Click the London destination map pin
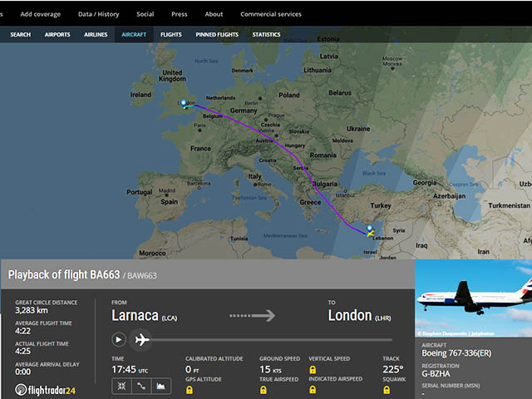This screenshot has width=532, height=399. click(183, 103)
